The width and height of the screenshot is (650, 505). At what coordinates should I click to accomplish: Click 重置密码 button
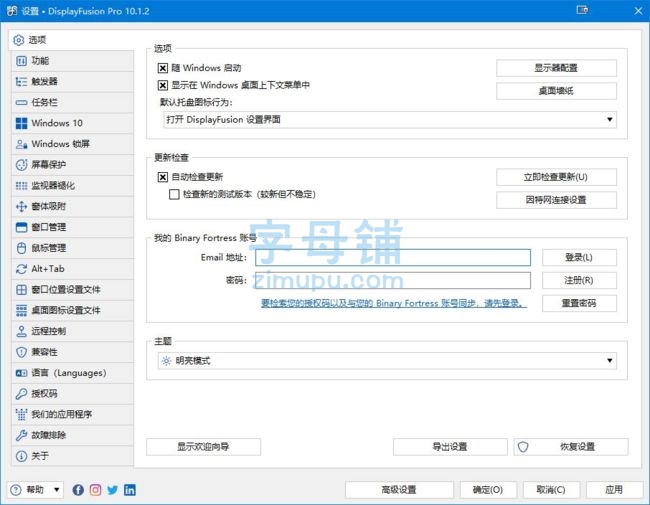coord(579,303)
